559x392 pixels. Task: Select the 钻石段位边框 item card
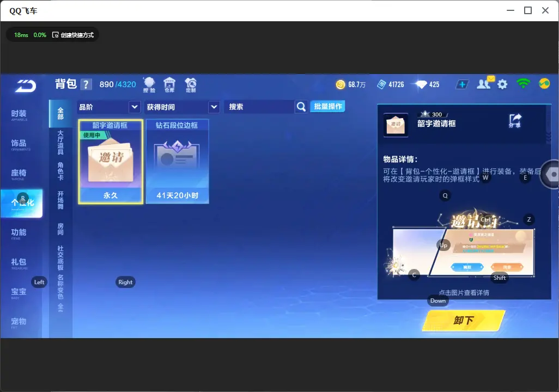coord(177,162)
